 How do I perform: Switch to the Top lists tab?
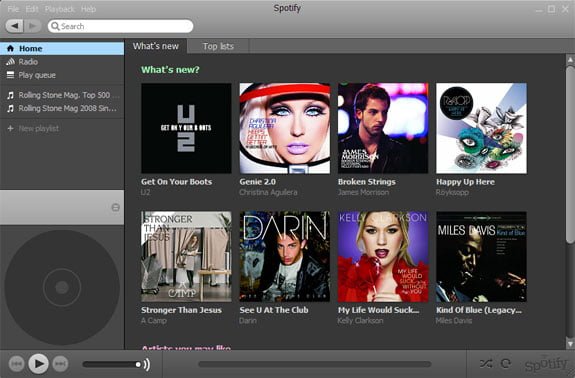click(x=218, y=46)
